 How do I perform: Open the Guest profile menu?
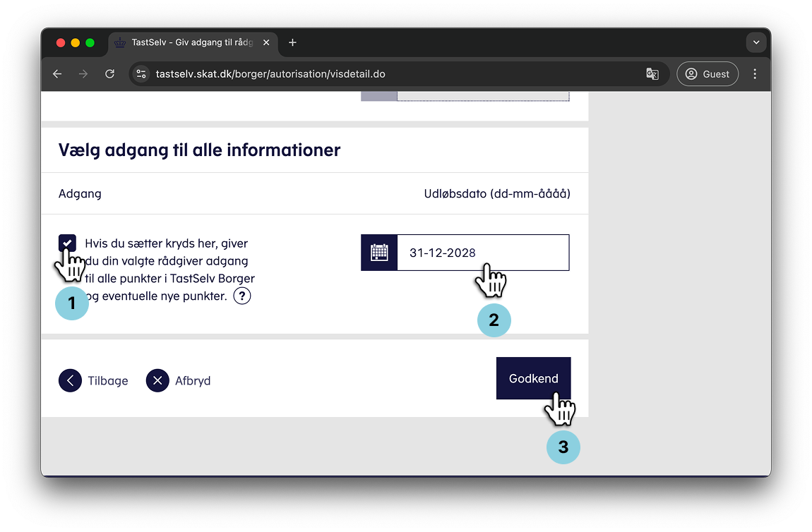[x=707, y=74]
